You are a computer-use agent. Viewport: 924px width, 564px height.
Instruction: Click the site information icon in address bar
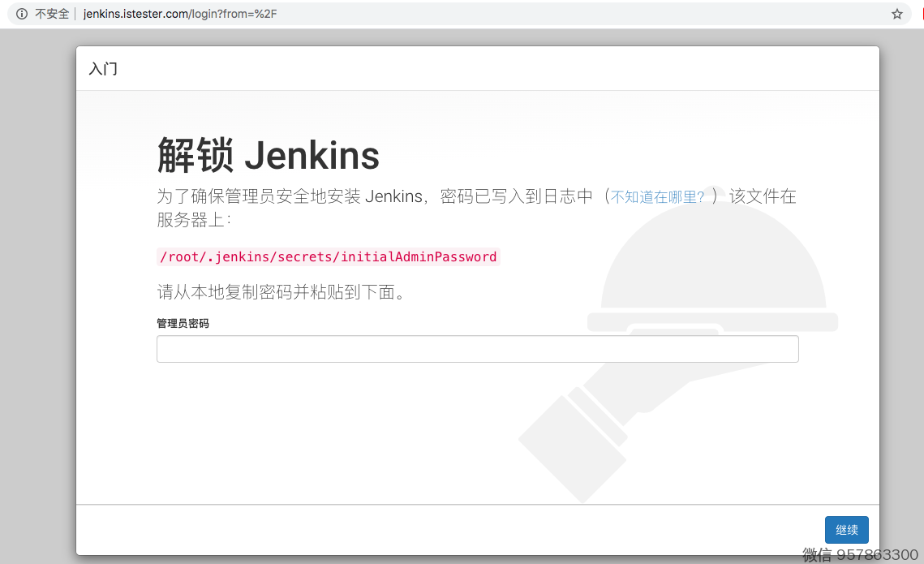(22, 14)
